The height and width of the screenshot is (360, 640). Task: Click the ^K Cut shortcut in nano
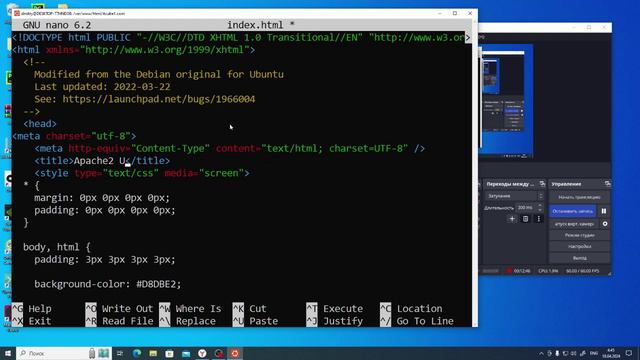(x=249, y=309)
